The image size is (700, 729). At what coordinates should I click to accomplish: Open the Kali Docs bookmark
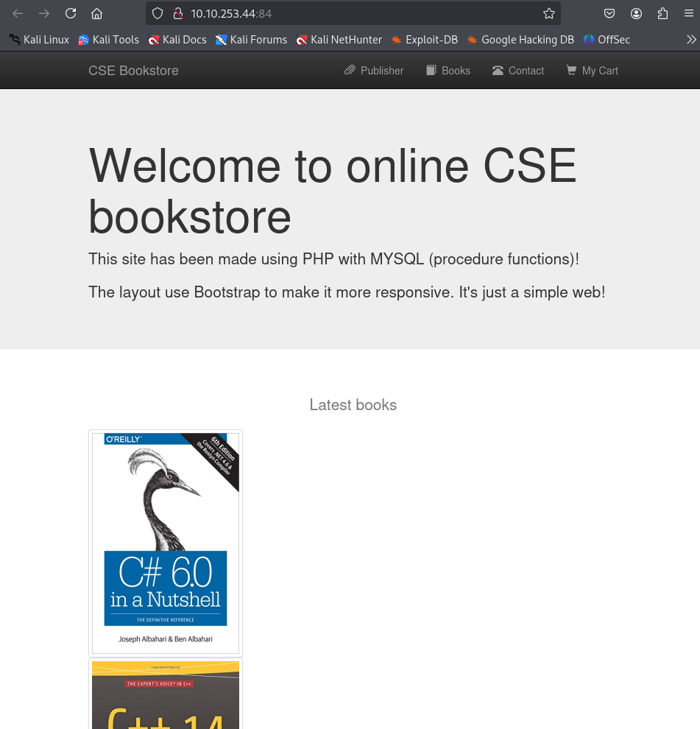tap(177, 40)
